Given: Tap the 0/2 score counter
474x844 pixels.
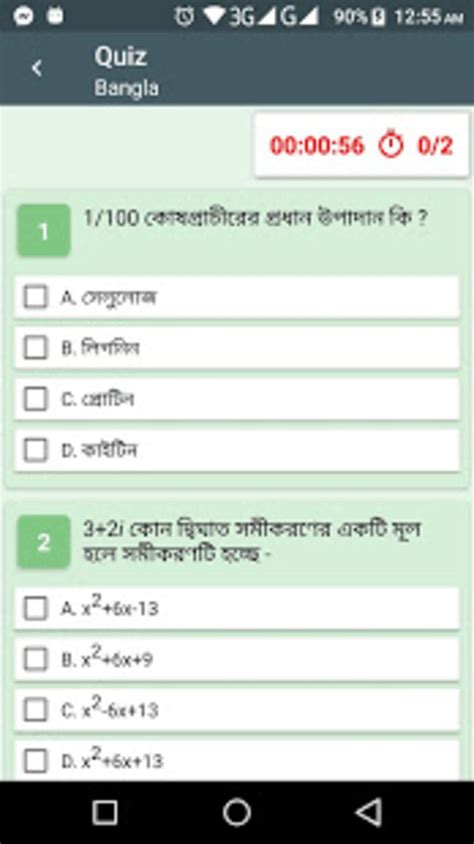Looking at the screenshot, I should [435, 145].
